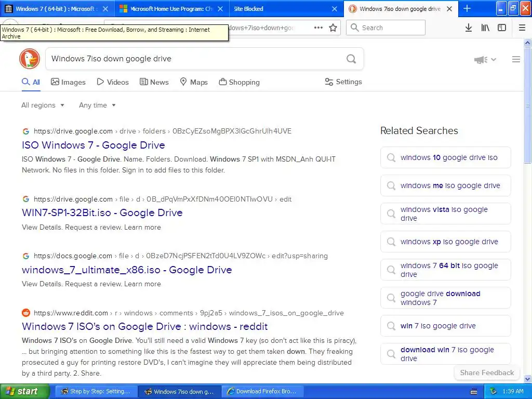Expand the All regions dropdown
Screen dimensions: 532x399
[x=43, y=105]
